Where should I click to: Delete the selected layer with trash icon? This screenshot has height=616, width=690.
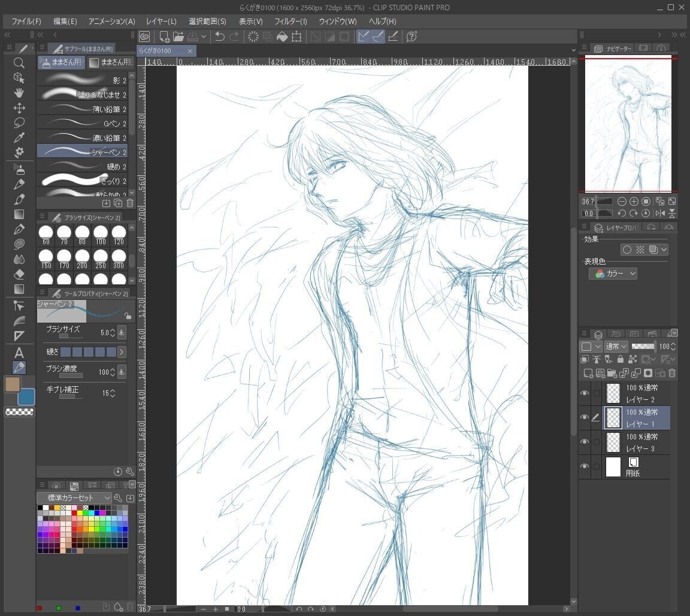672,374
